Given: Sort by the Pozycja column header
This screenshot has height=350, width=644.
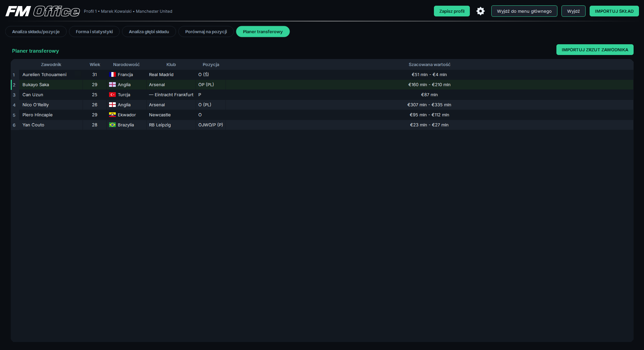Looking at the screenshot, I should click(211, 64).
